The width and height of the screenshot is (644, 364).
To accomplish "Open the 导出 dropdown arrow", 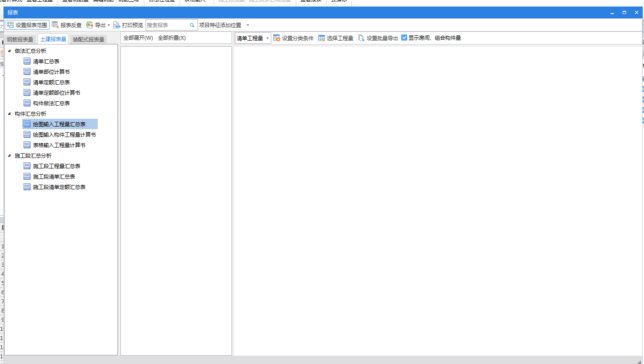I will pyautogui.click(x=109, y=25).
